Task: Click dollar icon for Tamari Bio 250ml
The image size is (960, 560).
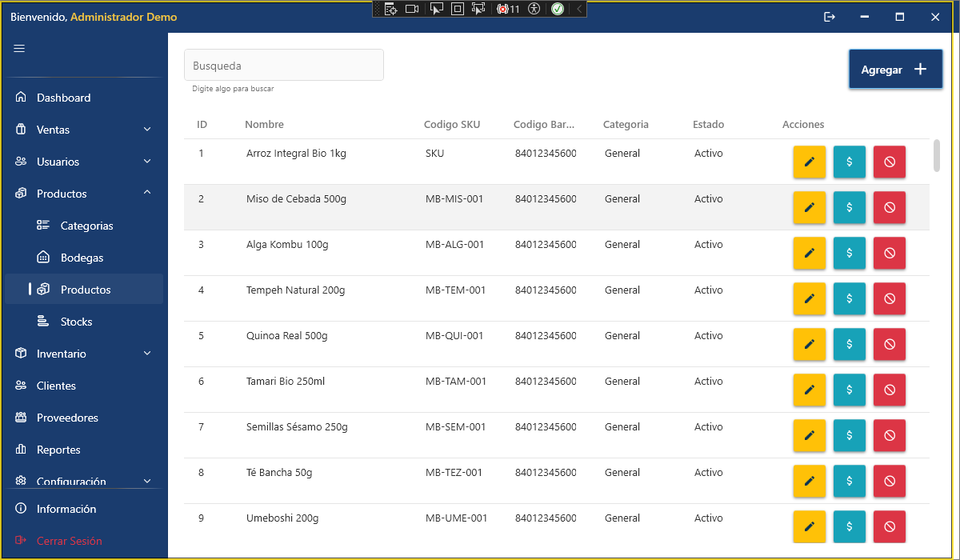Action: coord(849,390)
